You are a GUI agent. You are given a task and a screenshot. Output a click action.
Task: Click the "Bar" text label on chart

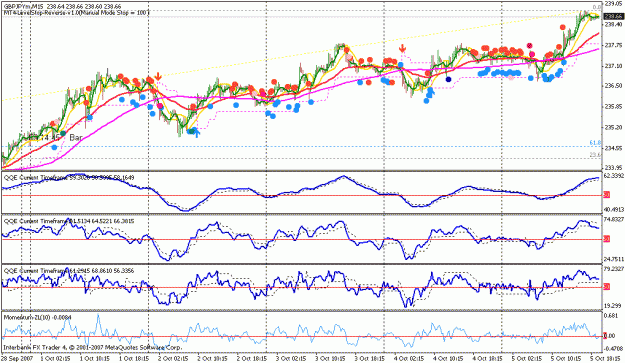point(76,137)
